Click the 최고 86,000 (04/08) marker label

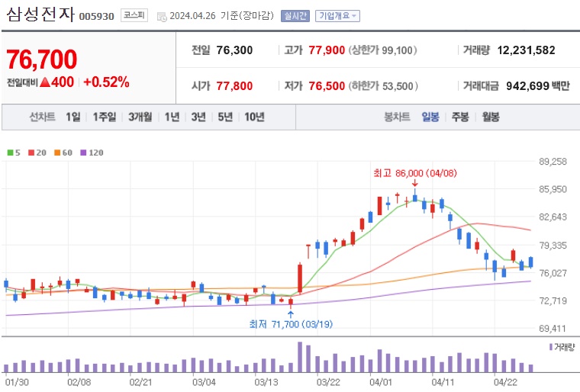[415, 173]
